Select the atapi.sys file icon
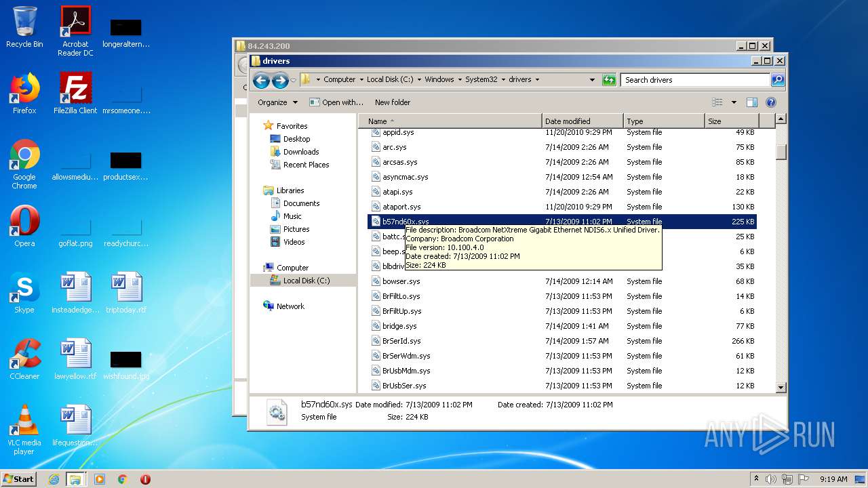 coord(376,192)
